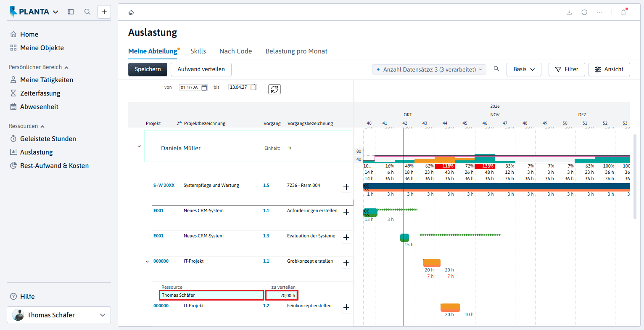Viewport: 644px width, 330px height.
Task: Click the plus button beside sidebar search
Action: click(x=104, y=12)
